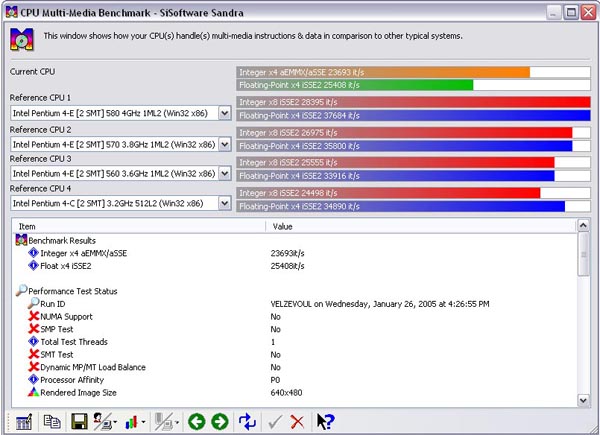The width and height of the screenshot is (600, 435).
Task: Click the icon beside Integer x4 aEMMX/aSSE row
Action: pos(33,253)
